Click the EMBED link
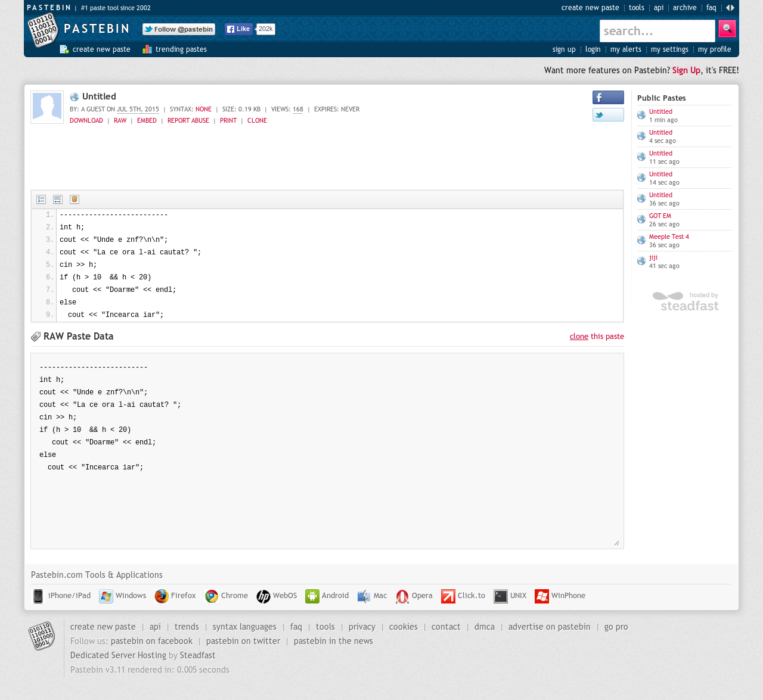 click(147, 120)
